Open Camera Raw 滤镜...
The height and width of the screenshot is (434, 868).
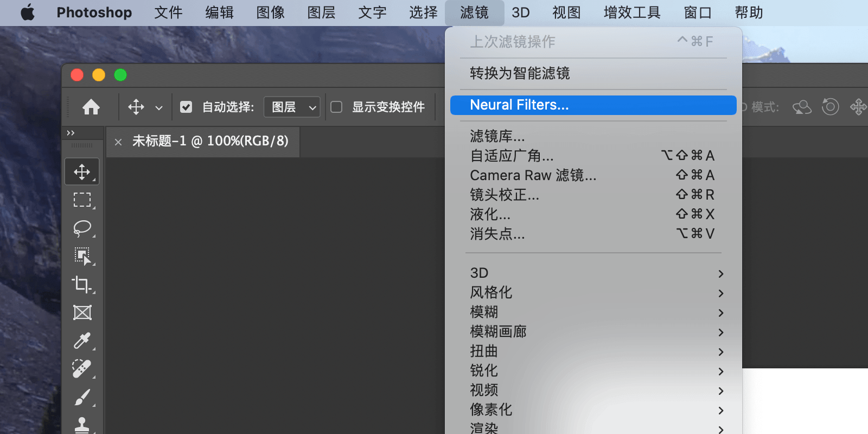593,175
